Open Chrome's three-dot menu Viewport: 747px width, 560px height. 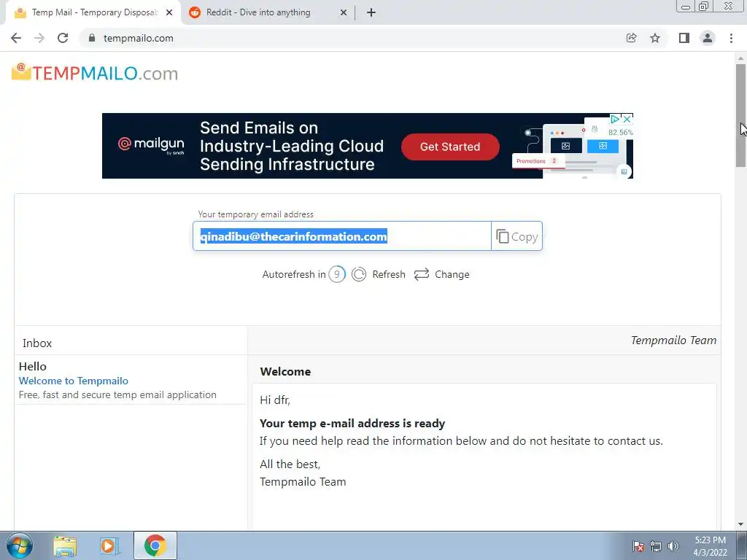click(x=731, y=38)
